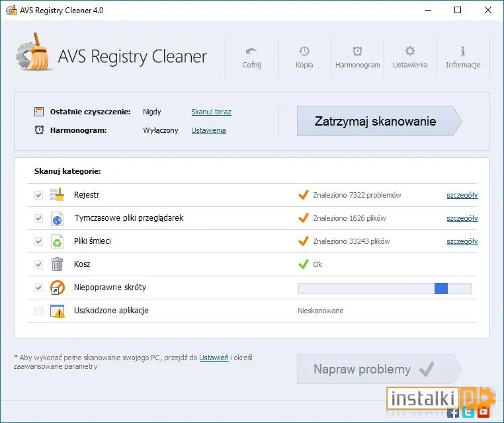Image resolution: width=504 pixels, height=423 pixels.
Task: Click Zatrzymaj skanowanie button
Action: tap(379, 122)
